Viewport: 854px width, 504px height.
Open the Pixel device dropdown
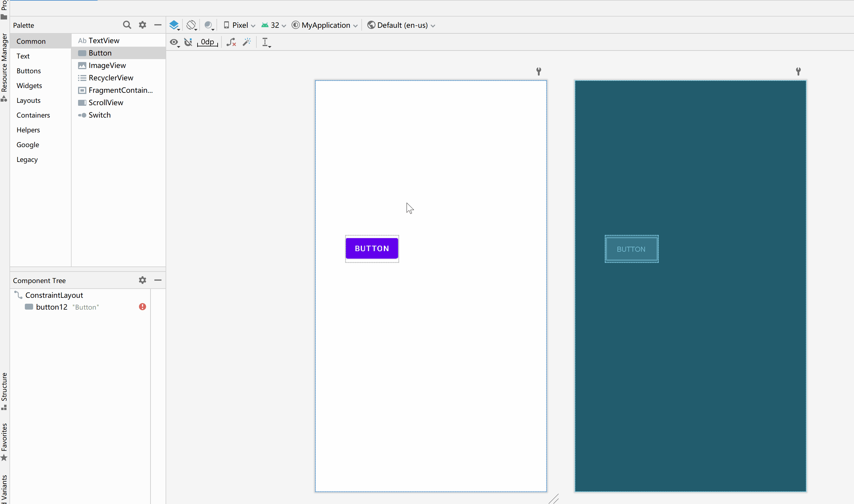[239, 25]
